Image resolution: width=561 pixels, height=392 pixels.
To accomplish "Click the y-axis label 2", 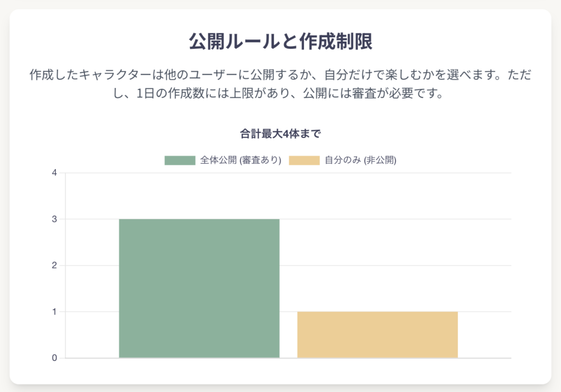I will tap(54, 266).
